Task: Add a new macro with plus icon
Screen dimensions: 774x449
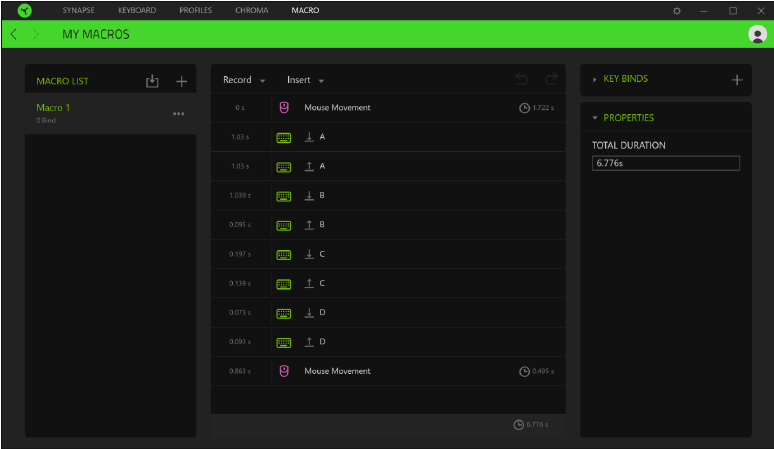Action: pyautogui.click(x=182, y=81)
